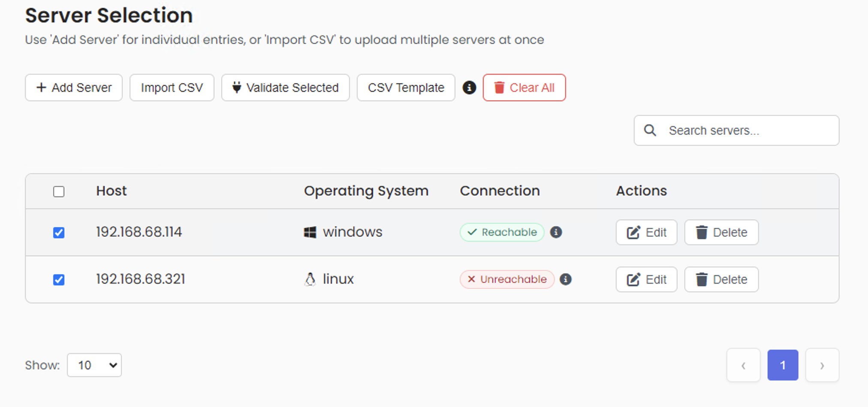
Task: Click the Linux penguin icon in second row
Action: tap(310, 279)
